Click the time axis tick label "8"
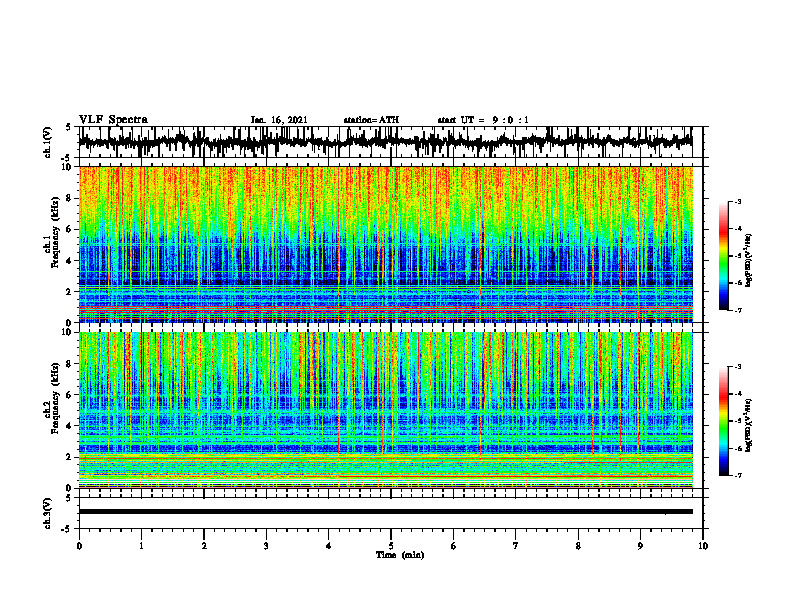 click(x=578, y=546)
